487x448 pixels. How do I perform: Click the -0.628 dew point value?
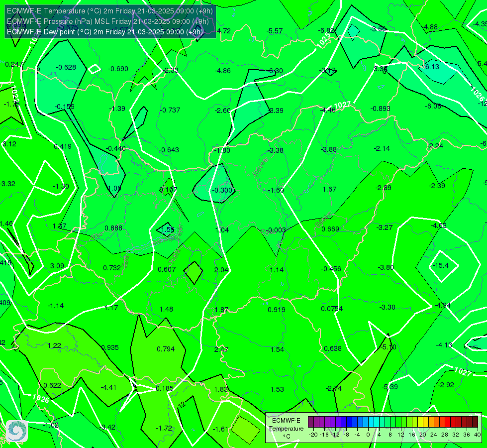tap(66, 68)
